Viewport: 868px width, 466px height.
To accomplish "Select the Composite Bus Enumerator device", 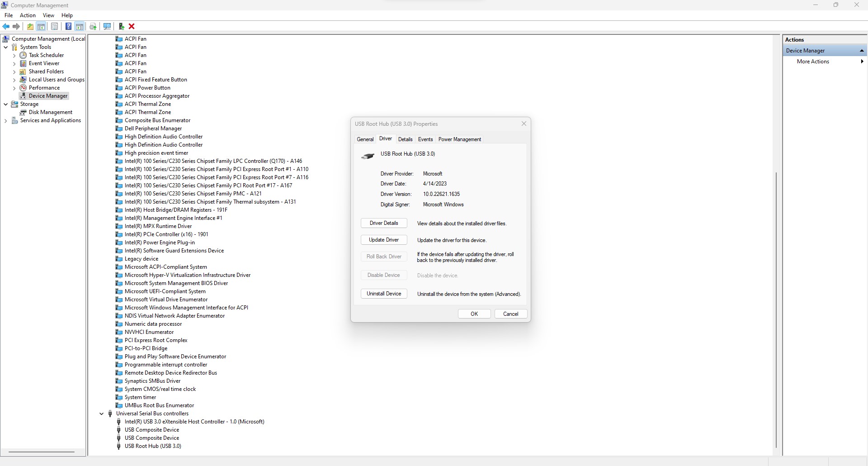I will click(157, 120).
